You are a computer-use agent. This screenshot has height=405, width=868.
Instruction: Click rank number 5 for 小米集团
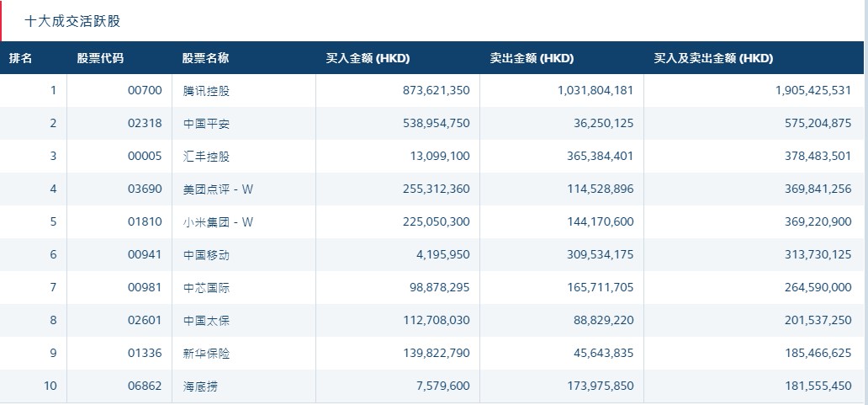(54, 221)
